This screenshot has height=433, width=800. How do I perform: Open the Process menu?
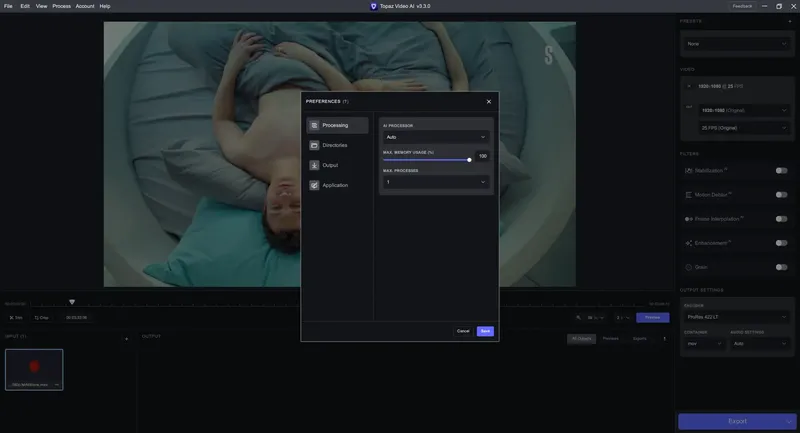pyautogui.click(x=61, y=6)
